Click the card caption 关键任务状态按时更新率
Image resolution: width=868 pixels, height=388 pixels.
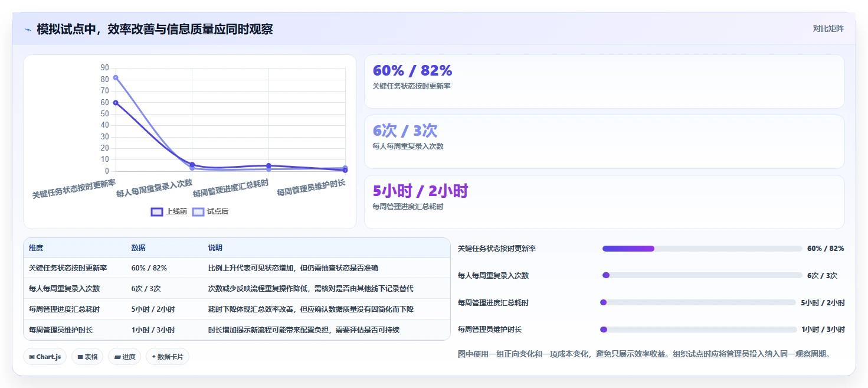412,86
